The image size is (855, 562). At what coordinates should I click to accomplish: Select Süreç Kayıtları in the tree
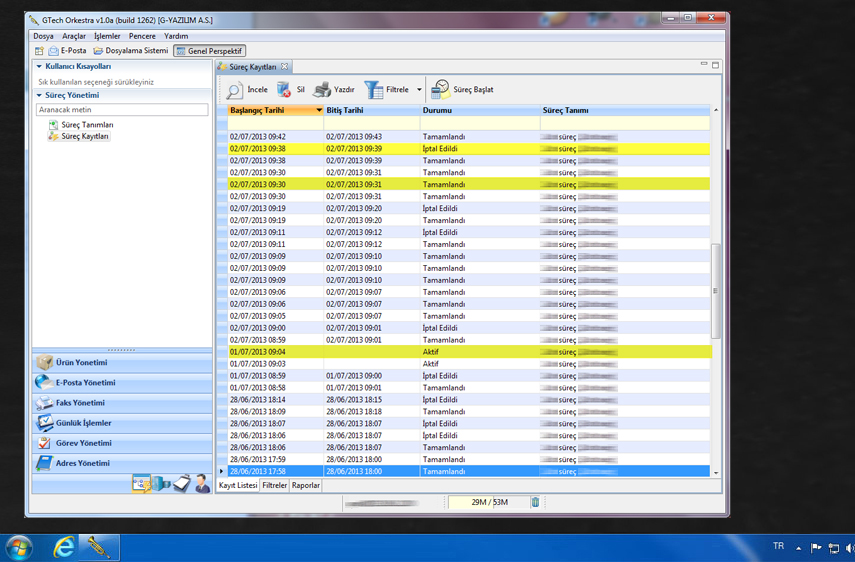tap(79, 136)
